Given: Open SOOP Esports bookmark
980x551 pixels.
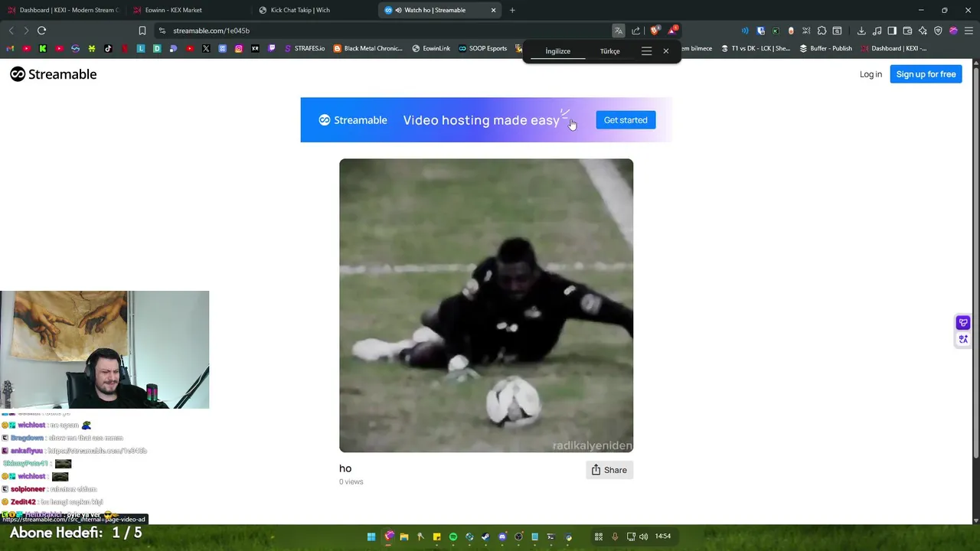Looking at the screenshot, I should (483, 48).
